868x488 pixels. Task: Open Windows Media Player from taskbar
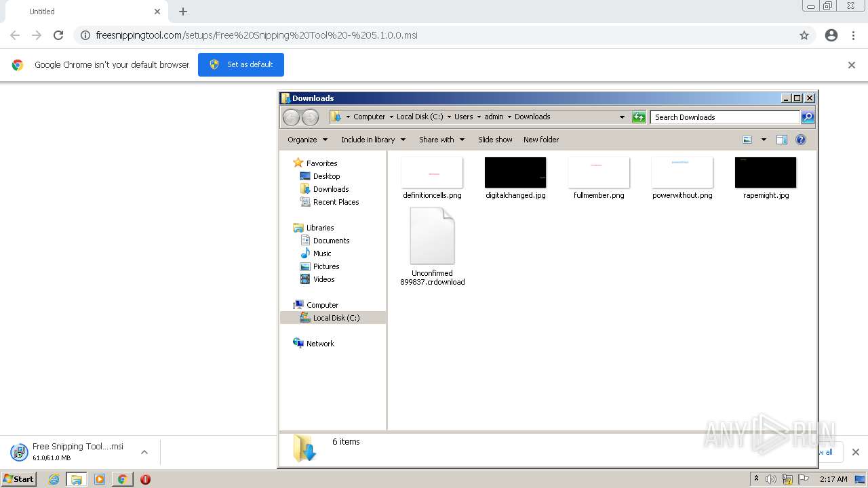tap(100, 479)
